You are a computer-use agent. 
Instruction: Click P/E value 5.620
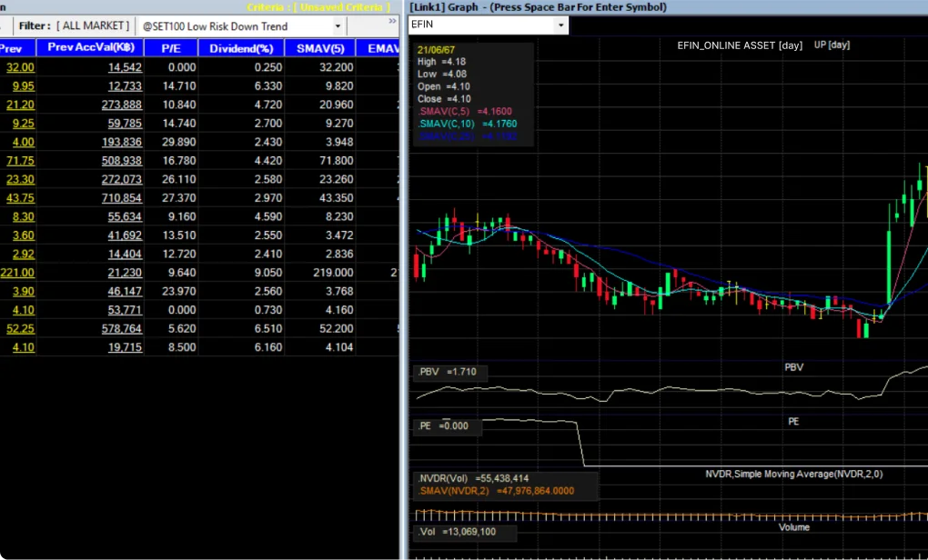[182, 329]
